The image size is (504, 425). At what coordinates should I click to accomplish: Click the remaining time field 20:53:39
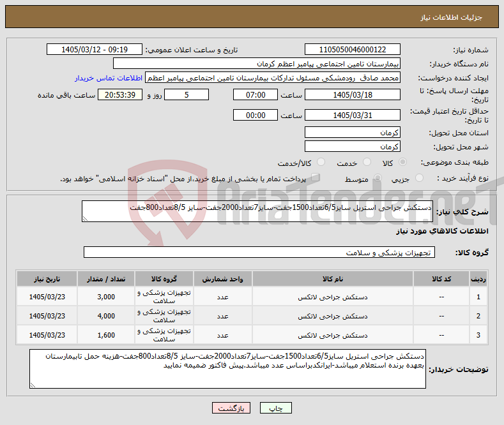[x=120, y=94]
